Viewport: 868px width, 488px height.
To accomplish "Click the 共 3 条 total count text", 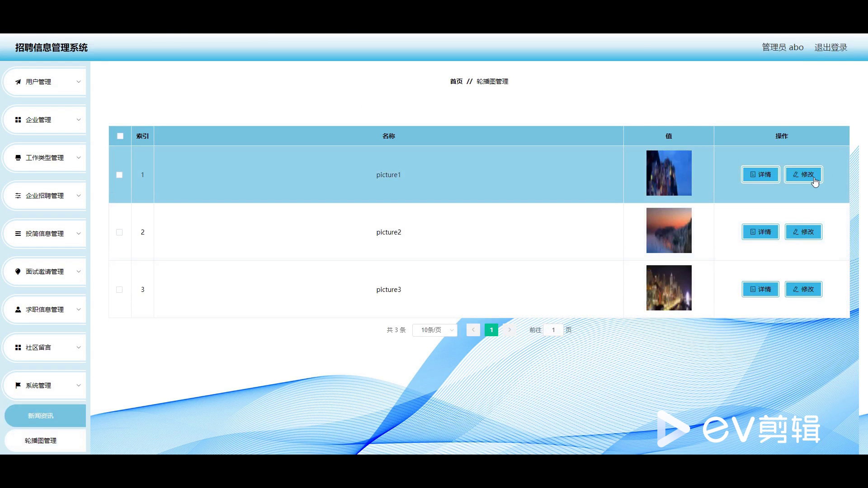I will pyautogui.click(x=396, y=330).
